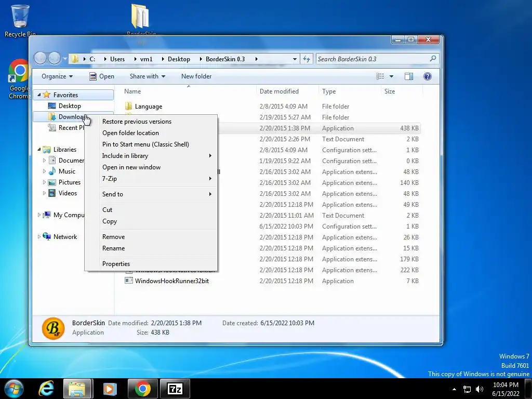Open the view options dropdown arrow
The image size is (532, 399).
tap(391, 76)
